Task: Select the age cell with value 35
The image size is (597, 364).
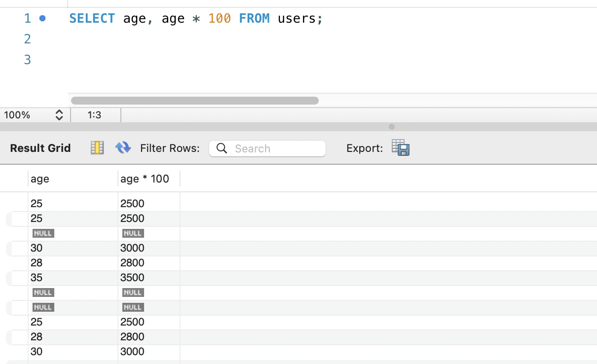Action: 37,278
